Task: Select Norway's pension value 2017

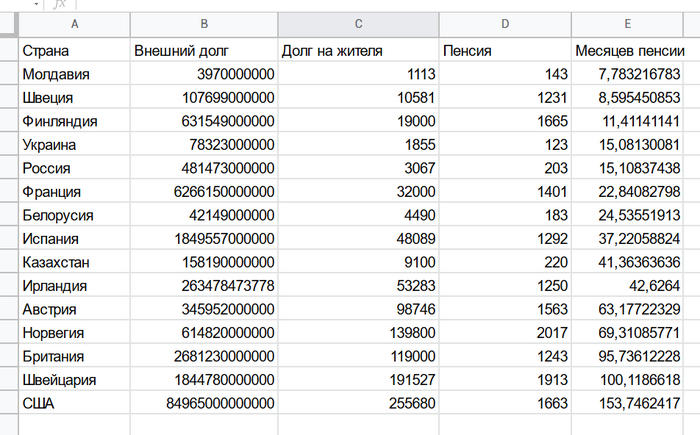Action: pos(505,332)
